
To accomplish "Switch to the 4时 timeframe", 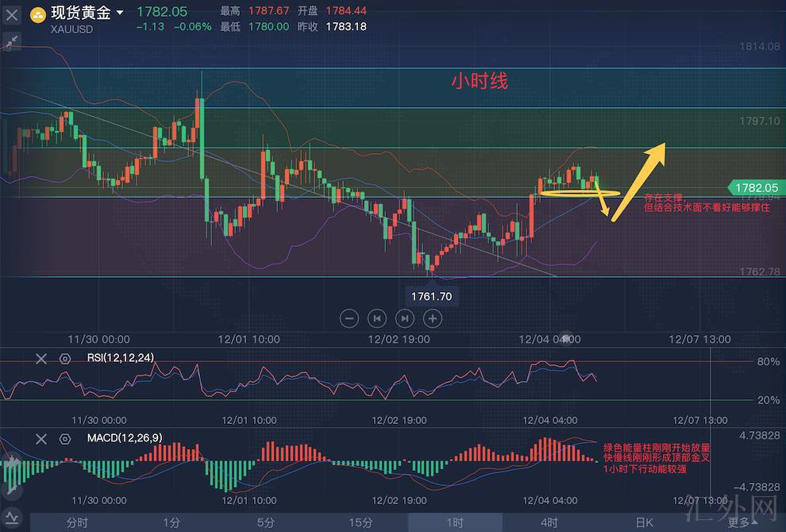I will [x=549, y=522].
